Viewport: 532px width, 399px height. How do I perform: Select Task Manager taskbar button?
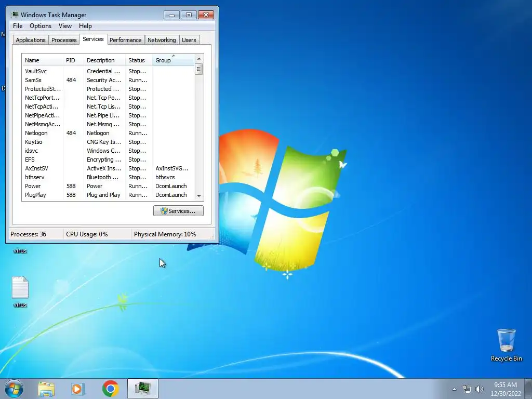143,389
